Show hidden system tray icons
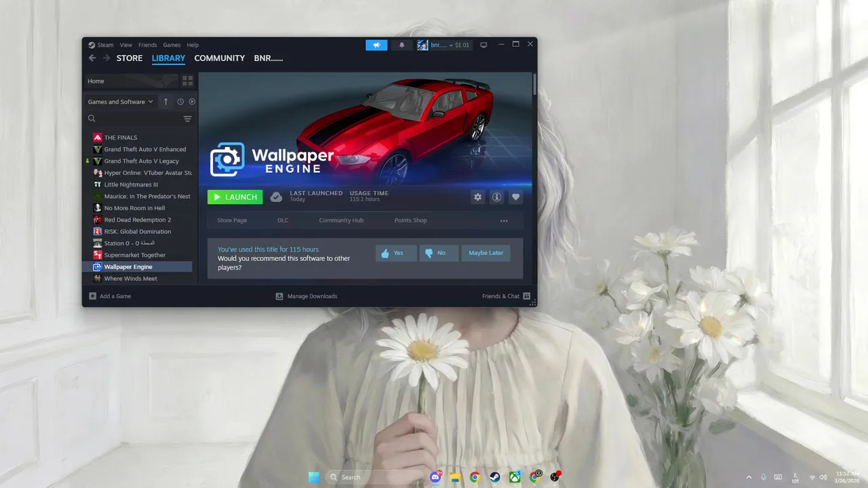Viewport: 868px width, 488px height. coord(749,477)
